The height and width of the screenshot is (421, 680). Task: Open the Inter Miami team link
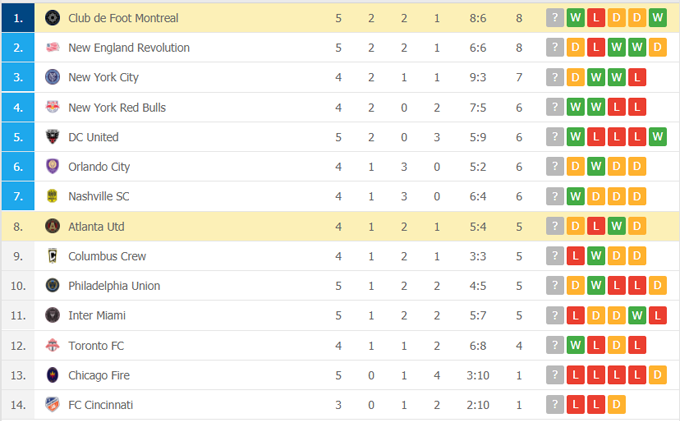[96, 316]
